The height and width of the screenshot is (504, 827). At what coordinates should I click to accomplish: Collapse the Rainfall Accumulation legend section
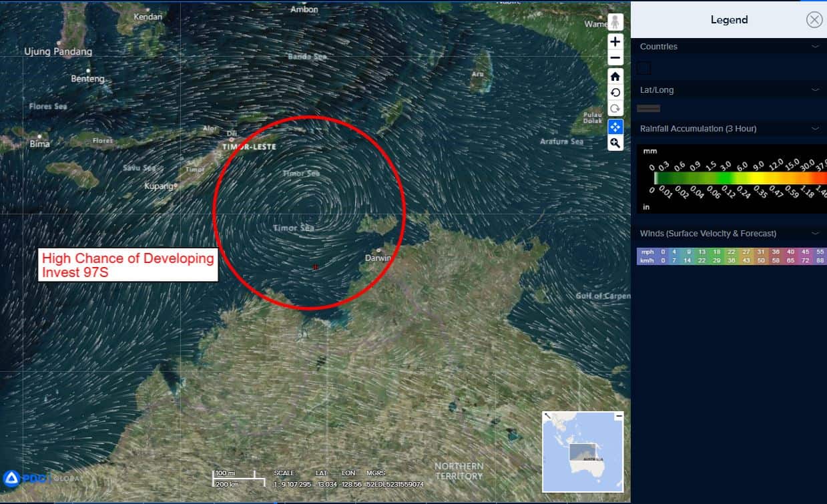tap(815, 129)
